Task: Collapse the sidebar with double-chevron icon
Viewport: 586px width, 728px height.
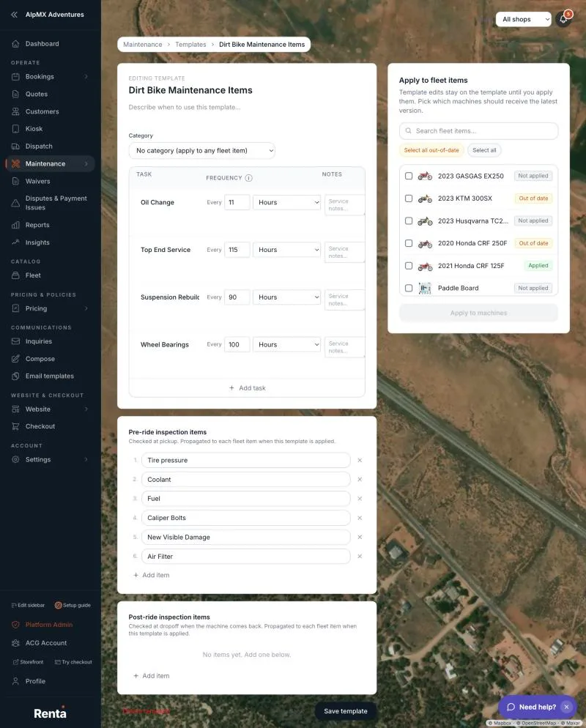Action: point(15,15)
